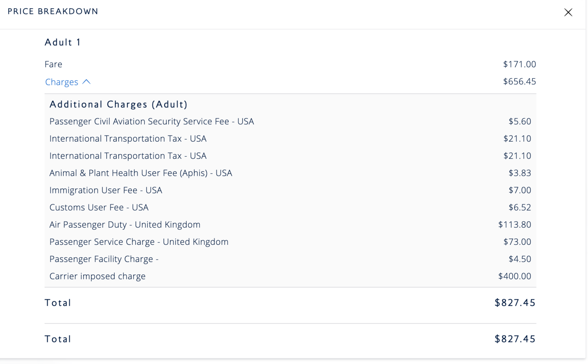Image resolution: width=588 pixels, height=364 pixels.
Task: Click the $656.45 charges amount
Action: 519,81
